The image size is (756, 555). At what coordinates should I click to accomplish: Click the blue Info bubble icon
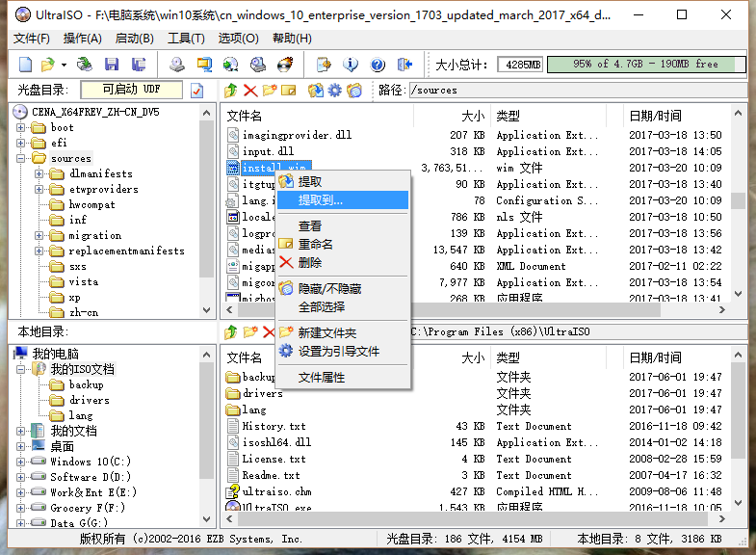tap(351, 65)
